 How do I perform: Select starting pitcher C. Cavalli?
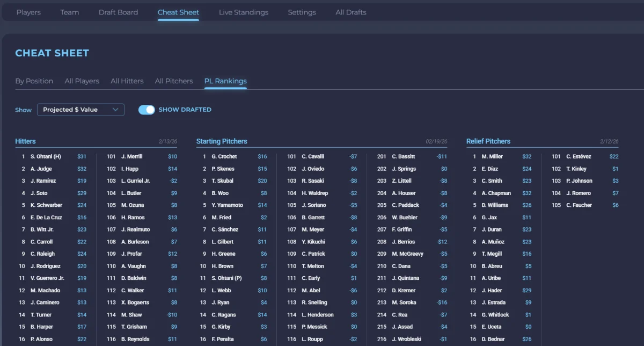tap(313, 156)
